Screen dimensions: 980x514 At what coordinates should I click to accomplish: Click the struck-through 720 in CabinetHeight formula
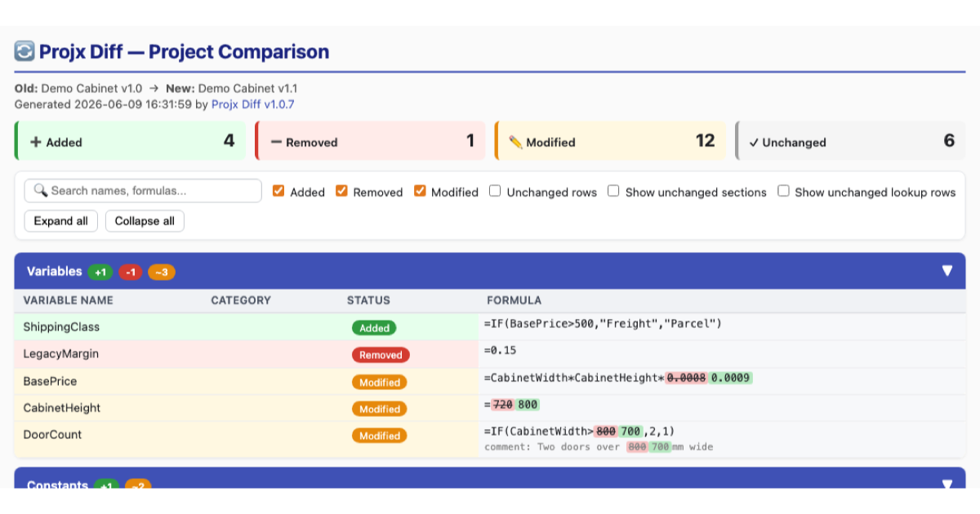coord(501,405)
